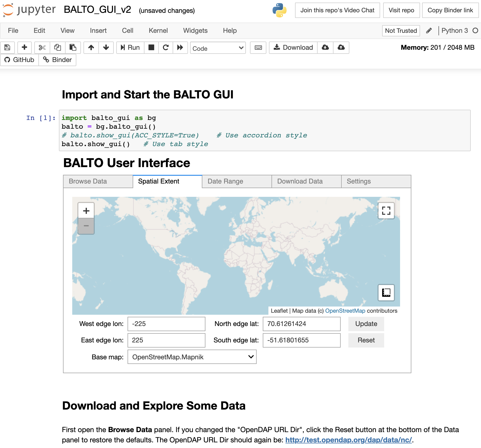Viewport: 481px width, 448px height.
Task: Open the Kernel menu
Action: (x=158, y=31)
